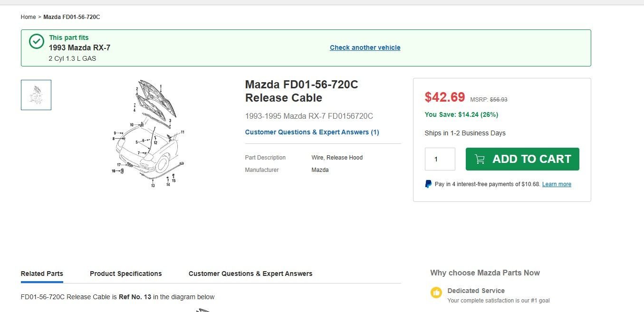
Task: Click the Dedicated Service thumbs-up icon
Action: (x=436, y=293)
